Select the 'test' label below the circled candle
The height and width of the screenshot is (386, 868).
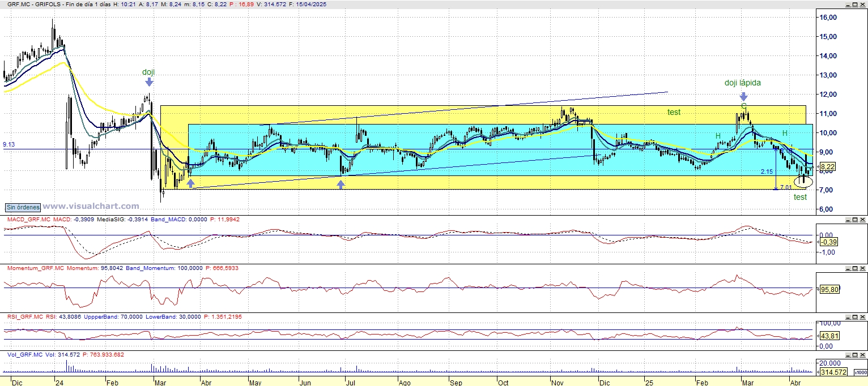(x=800, y=197)
